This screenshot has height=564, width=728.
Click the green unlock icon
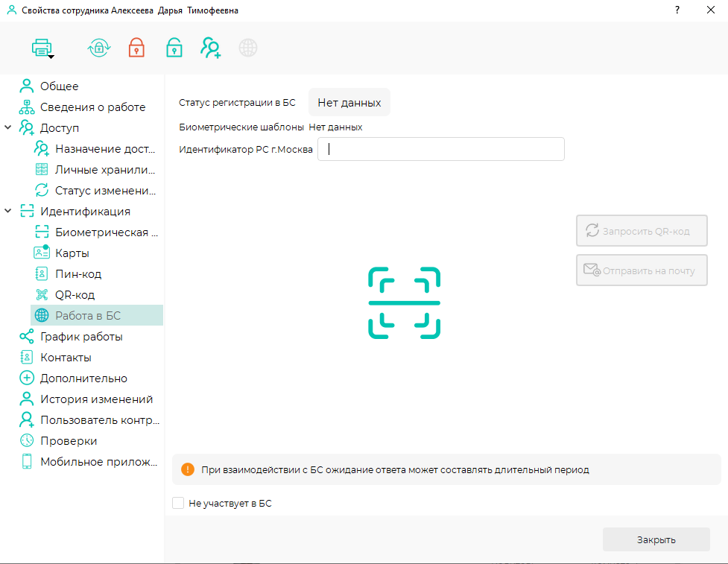tap(174, 48)
